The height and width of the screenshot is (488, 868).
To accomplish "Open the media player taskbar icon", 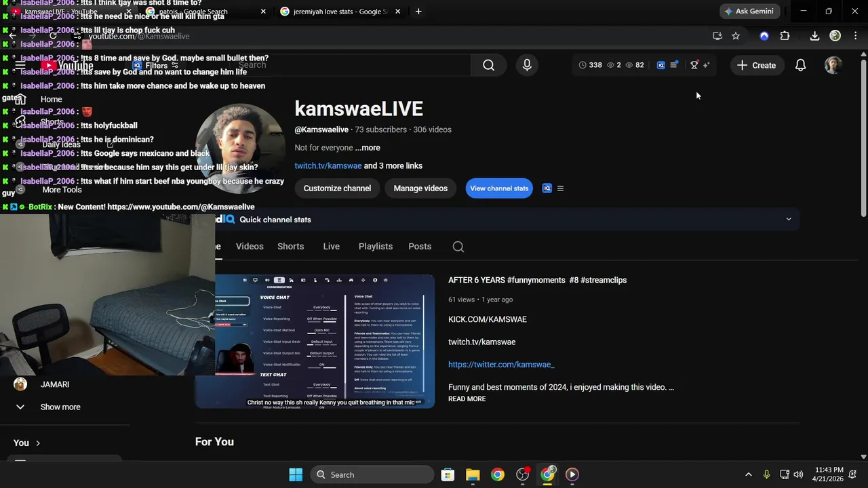I will click(572, 474).
